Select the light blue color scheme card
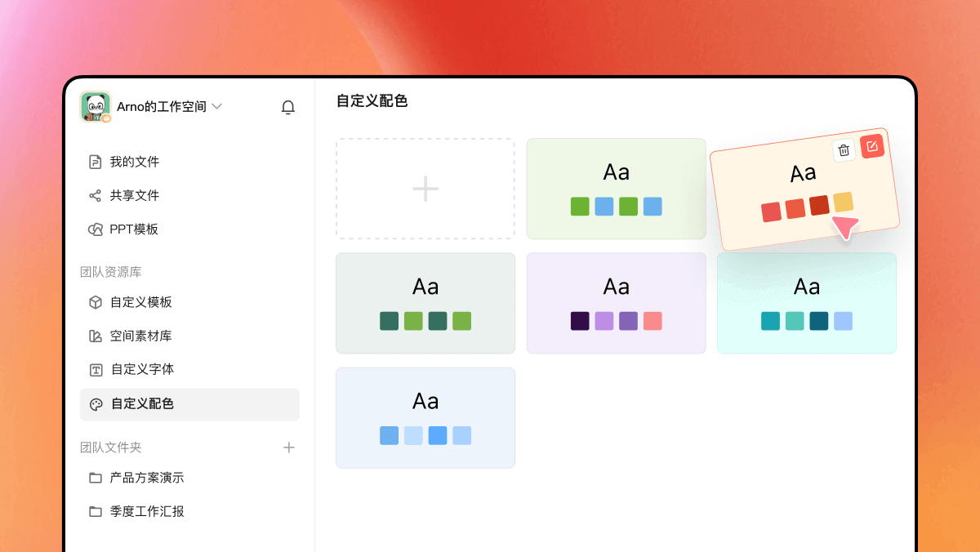Viewport: 980px width, 552px height. pos(425,417)
